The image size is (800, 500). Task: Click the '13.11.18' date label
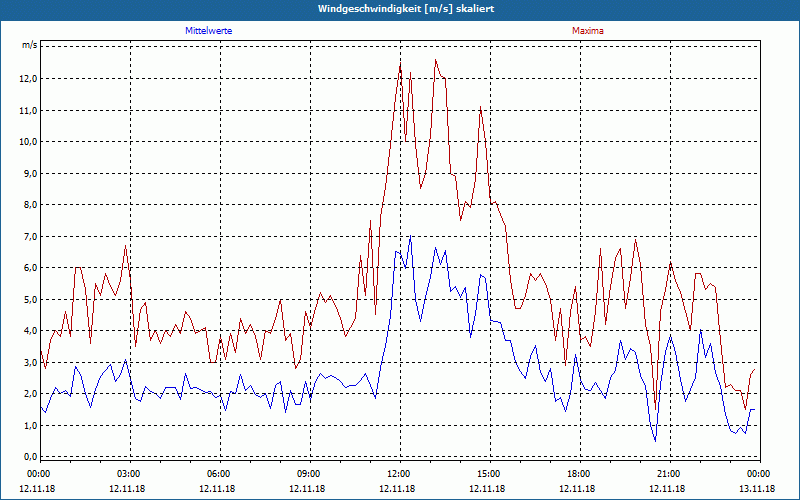pos(757,489)
